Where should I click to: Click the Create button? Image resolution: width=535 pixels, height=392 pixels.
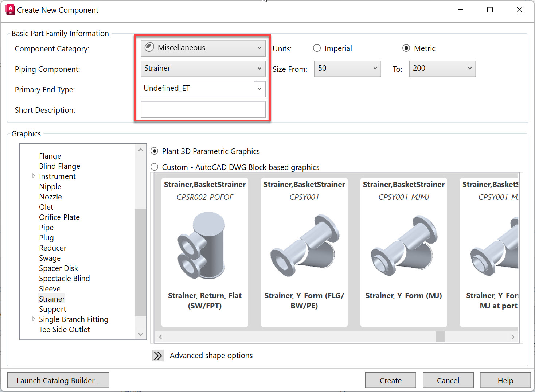tap(390, 380)
